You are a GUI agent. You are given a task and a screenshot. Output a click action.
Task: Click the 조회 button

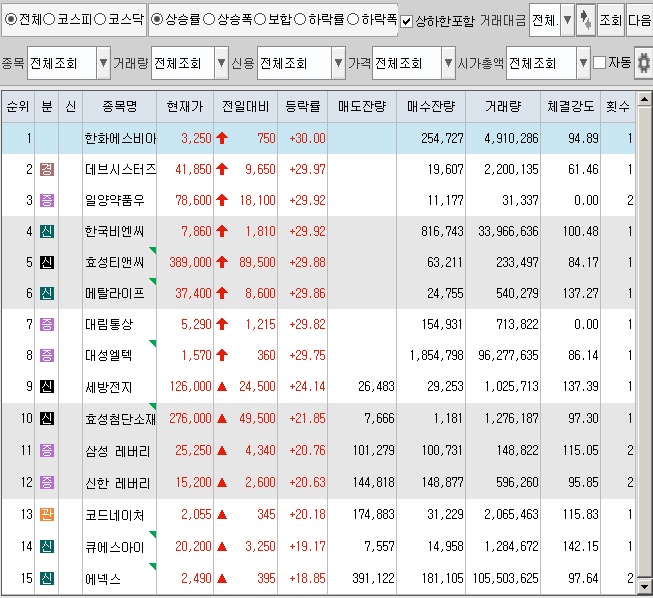tap(611, 20)
